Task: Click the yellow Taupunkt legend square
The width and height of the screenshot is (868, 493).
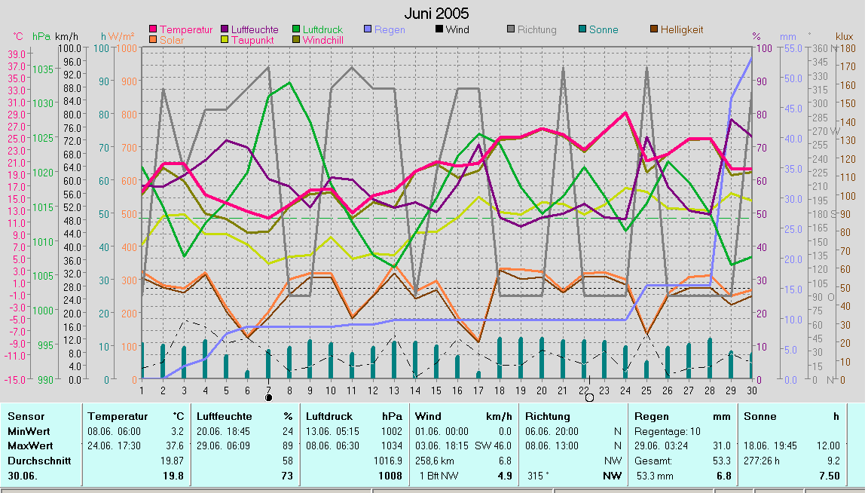Action: (225, 40)
